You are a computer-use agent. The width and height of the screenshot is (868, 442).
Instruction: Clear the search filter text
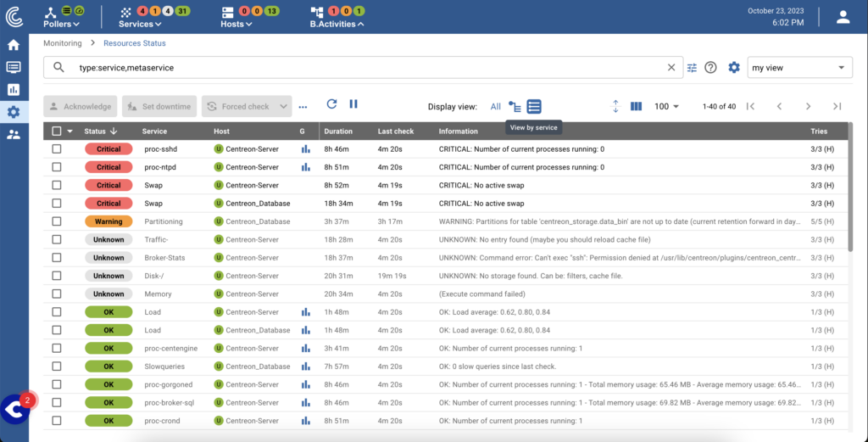(x=671, y=68)
